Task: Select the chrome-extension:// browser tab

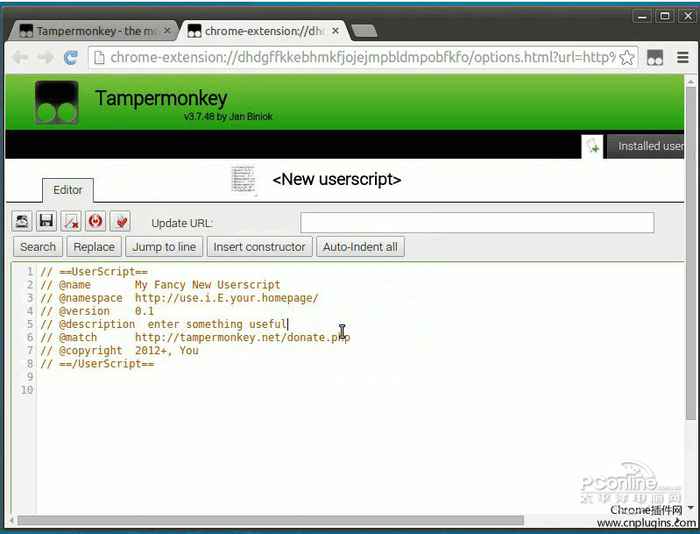Action: [x=262, y=31]
